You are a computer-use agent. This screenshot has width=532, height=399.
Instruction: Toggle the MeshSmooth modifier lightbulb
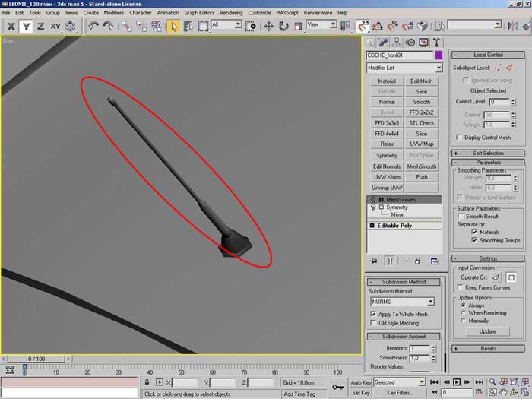click(372, 200)
